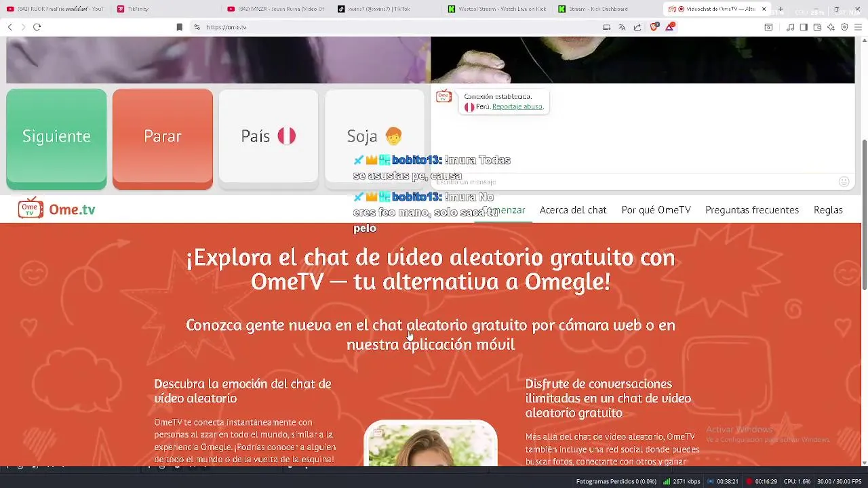Open the VPN shield icon

[844, 27]
